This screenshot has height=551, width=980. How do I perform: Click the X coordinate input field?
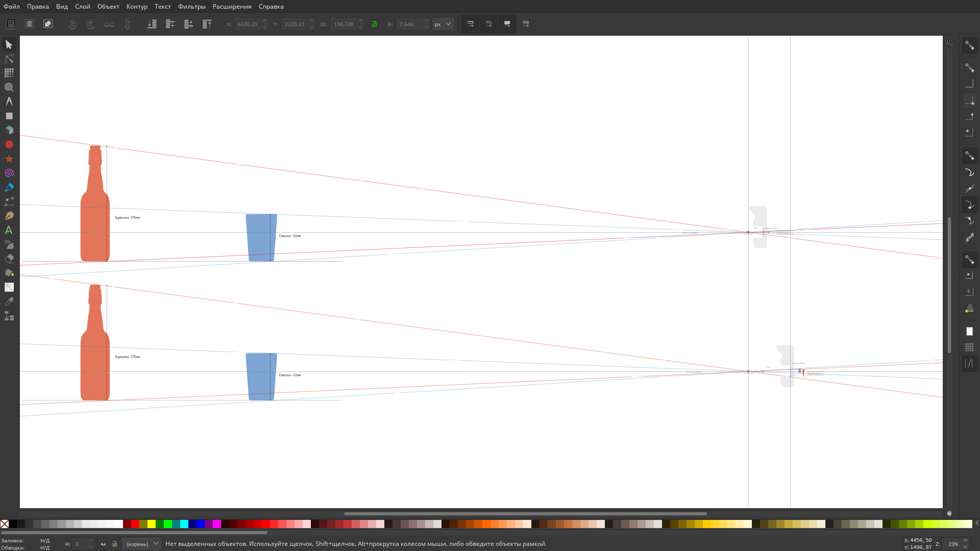248,24
